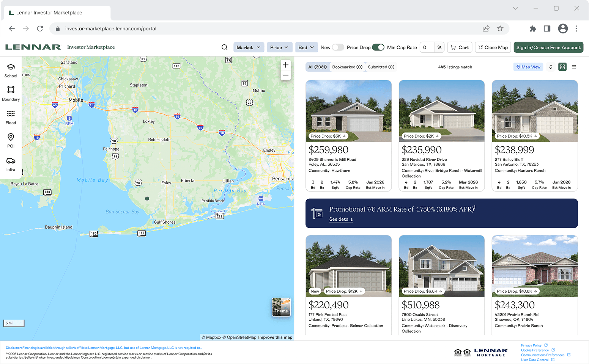The width and height of the screenshot is (589, 364).
Task: Click the Min Cap Rate input field
Action: click(x=427, y=47)
